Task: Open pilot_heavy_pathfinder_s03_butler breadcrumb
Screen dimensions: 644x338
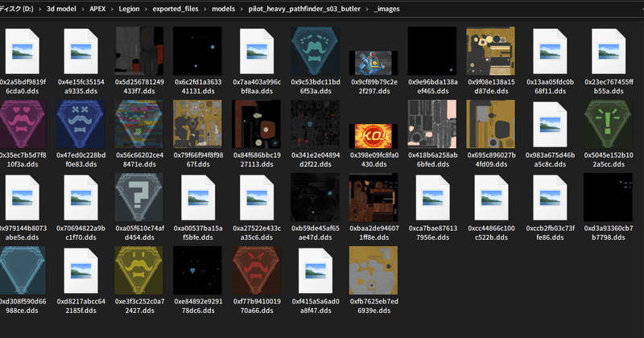Action: pyautogui.click(x=304, y=9)
